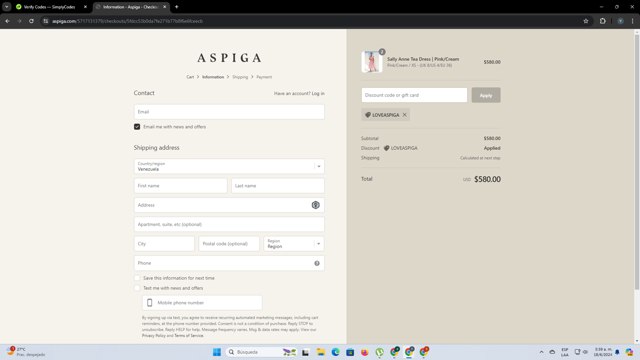Viewport: 640px width, 360px height.
Task: Open browser extensions puzzle icon
Action: [602, 21]
